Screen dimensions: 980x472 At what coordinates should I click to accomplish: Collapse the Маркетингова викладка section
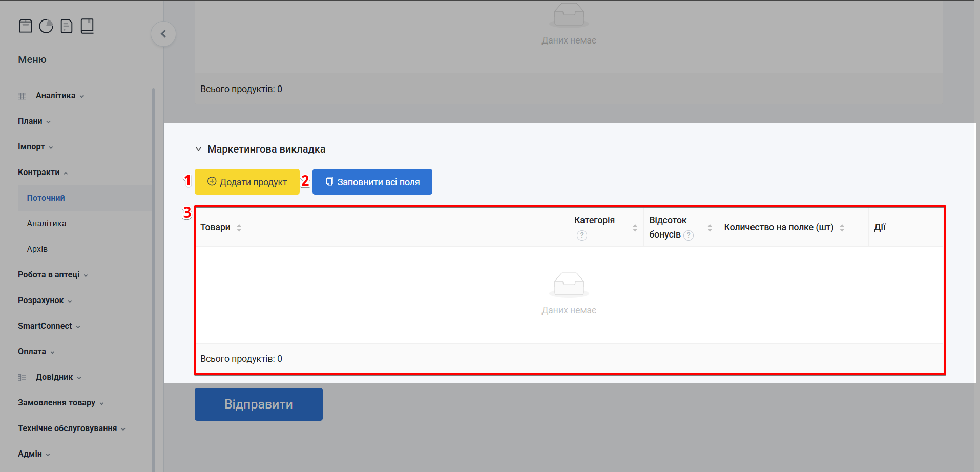click(198, 149)
